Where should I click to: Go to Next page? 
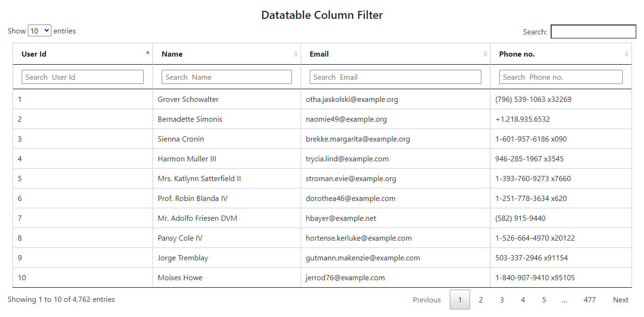pyautogui.click(x=620, y=300)
